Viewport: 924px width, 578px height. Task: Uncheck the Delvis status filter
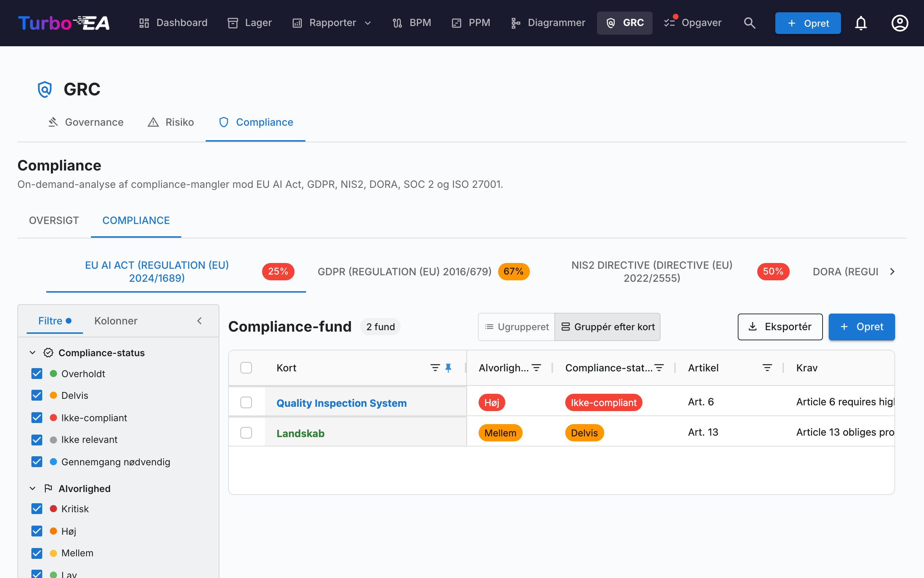pos(37,395)
